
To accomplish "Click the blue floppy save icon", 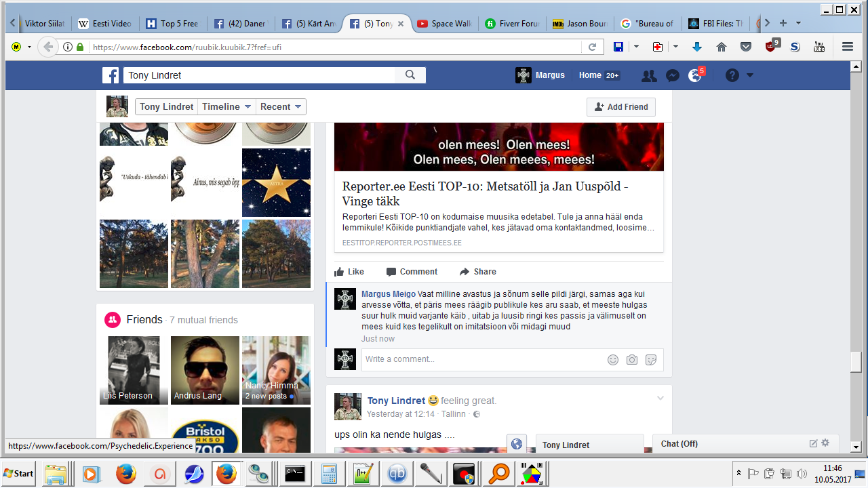I will click(618, 47).
